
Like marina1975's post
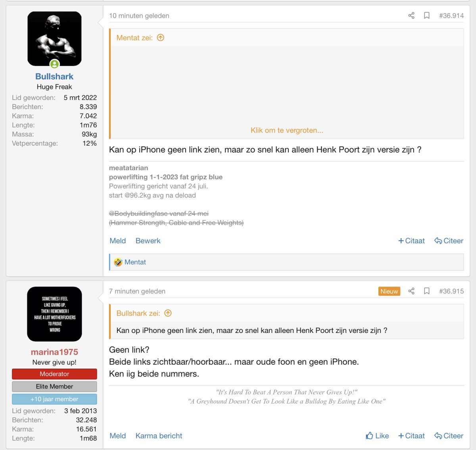click(x=377, y=436)
